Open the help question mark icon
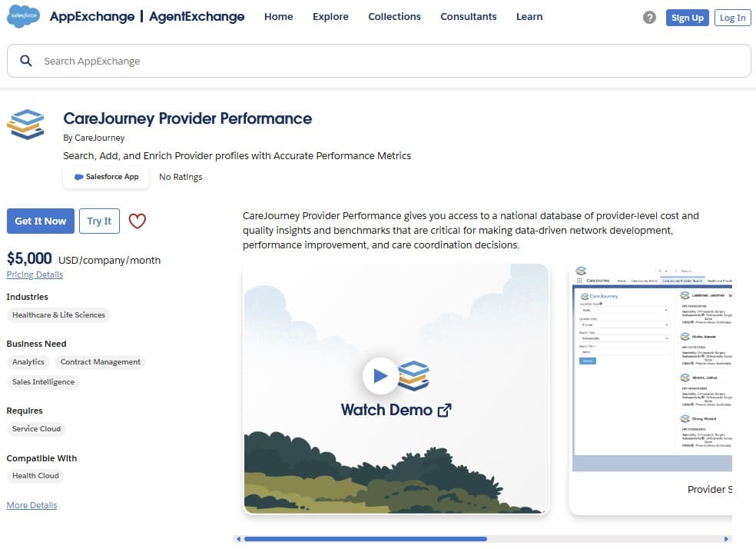 649,18
